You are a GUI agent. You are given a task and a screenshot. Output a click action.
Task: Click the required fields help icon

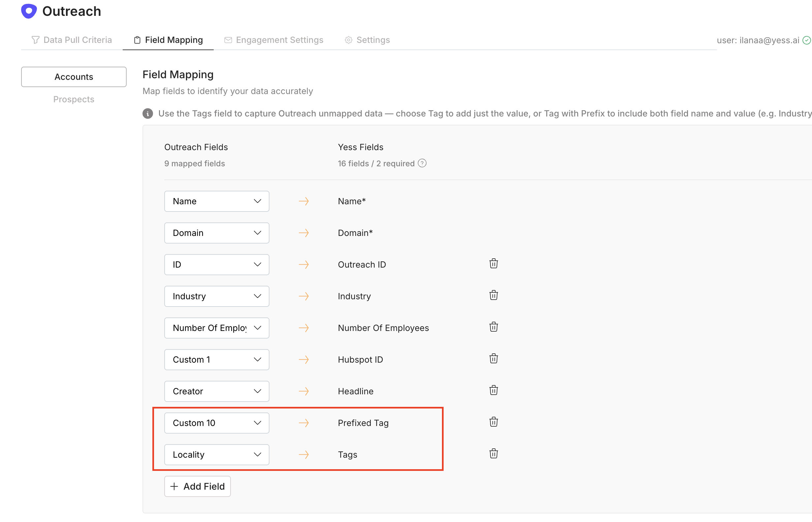pos(422,163)
